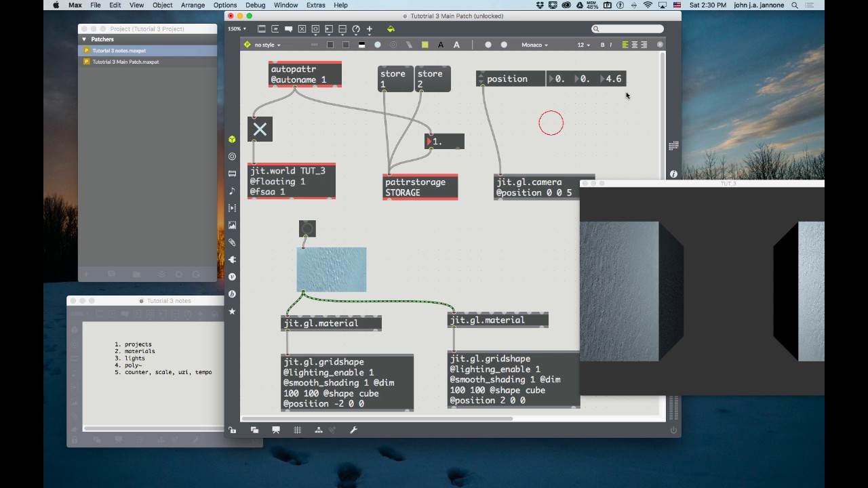Set text alignment to left
Screen dimensions: 868x488
tap(625, 45)
